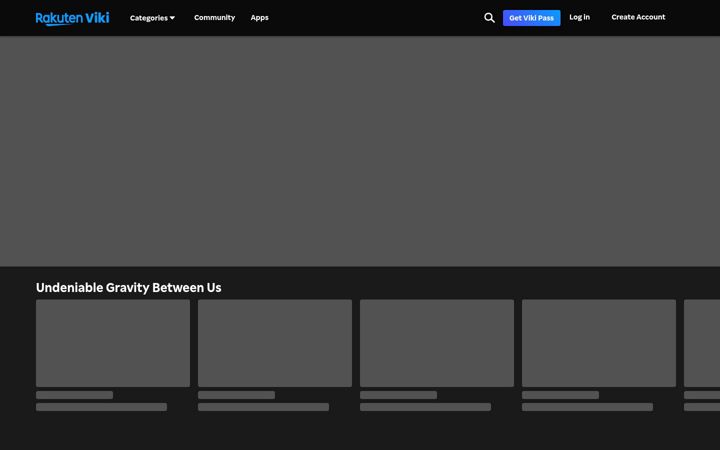Image resolution: width=720 pixels, height=450 pixels.
Task: Select the first show thumbnail in the row
Action: [x=113, y=343]
